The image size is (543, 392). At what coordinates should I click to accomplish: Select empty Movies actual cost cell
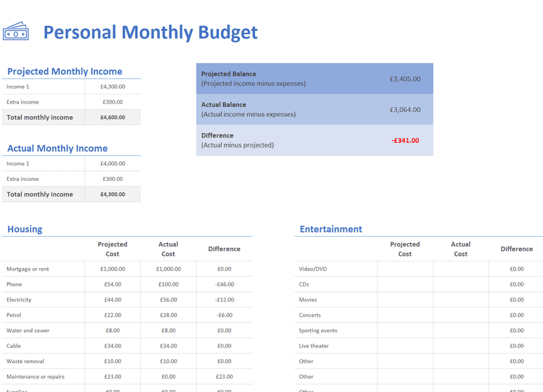(460, 300)
